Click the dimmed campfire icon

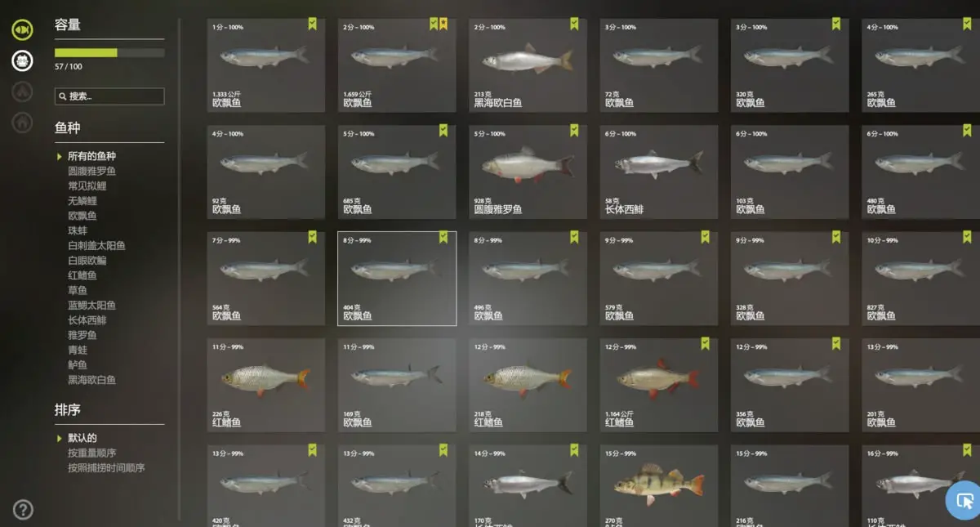point(22,92)
